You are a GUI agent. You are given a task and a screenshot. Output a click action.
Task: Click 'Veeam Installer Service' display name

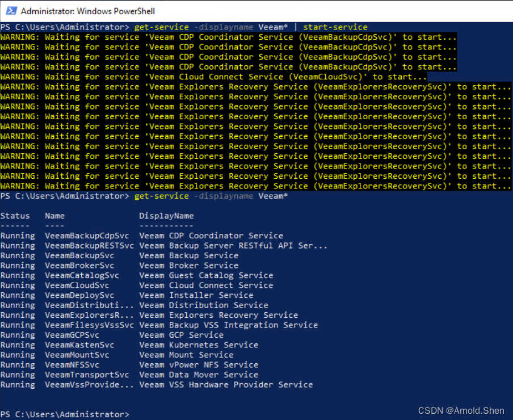click(x=196, y=295)
